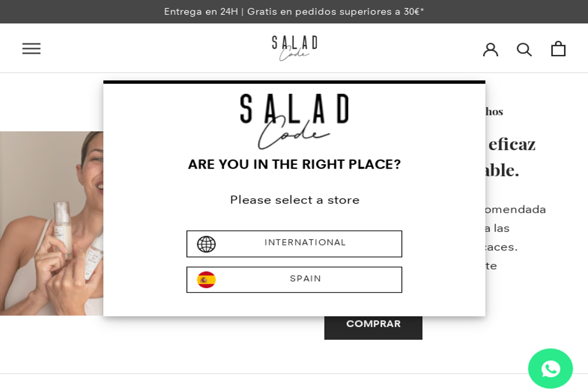Click the ARE YOU IN THE RIGHT PLACE heading
Screen dimensions: 588x392
coord(294,164)
